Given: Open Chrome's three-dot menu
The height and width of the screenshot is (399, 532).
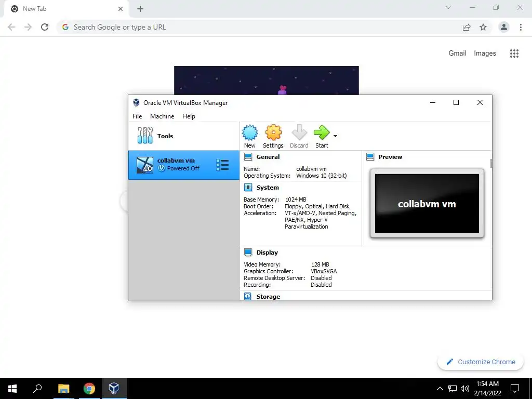Looking at the screenshot, I should pos(521,27).
